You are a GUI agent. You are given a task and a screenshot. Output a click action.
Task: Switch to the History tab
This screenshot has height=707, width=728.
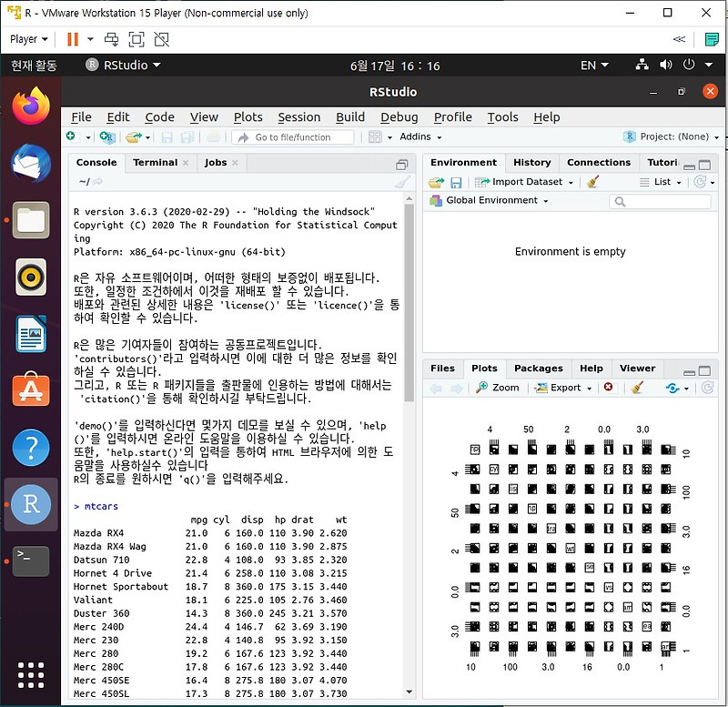[x=532, y=163]
